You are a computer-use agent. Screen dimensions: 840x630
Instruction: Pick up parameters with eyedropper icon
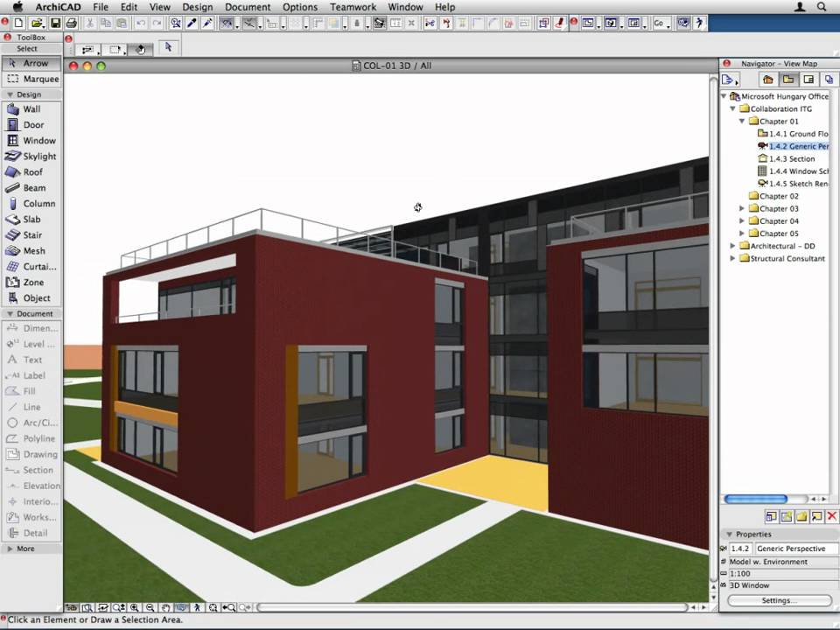(x=192, y=23)
